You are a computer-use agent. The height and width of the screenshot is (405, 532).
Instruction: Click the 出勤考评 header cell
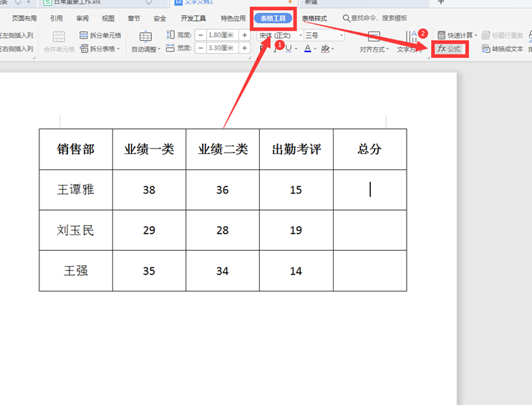296,149
